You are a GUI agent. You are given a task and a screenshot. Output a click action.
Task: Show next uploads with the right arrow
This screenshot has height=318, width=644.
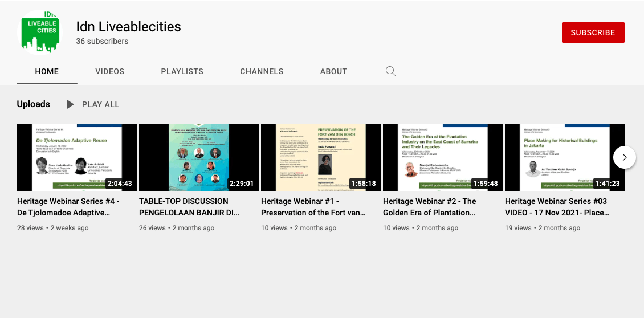pos(624,157)
